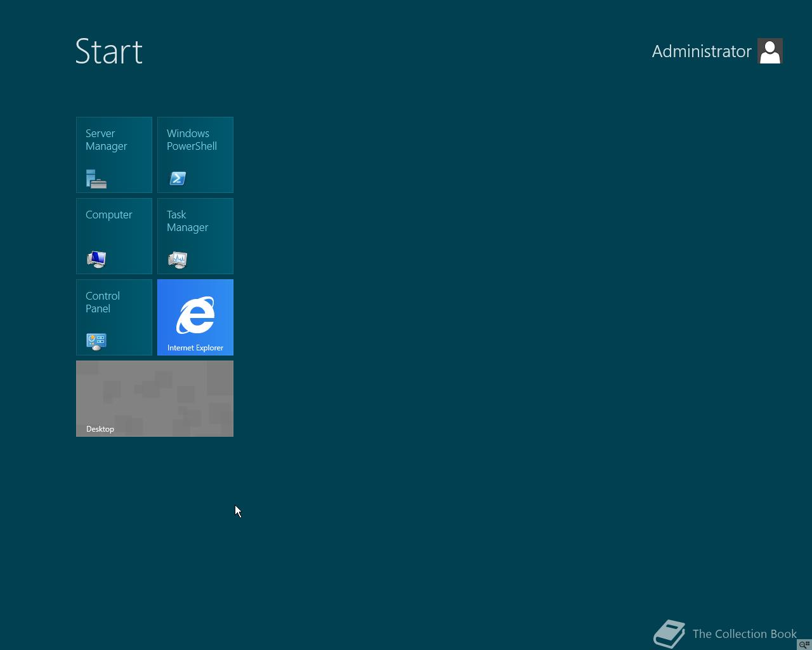This screenshot has width=812, height=650.
Task: Open the Computer tile
Action: point(114,236)
